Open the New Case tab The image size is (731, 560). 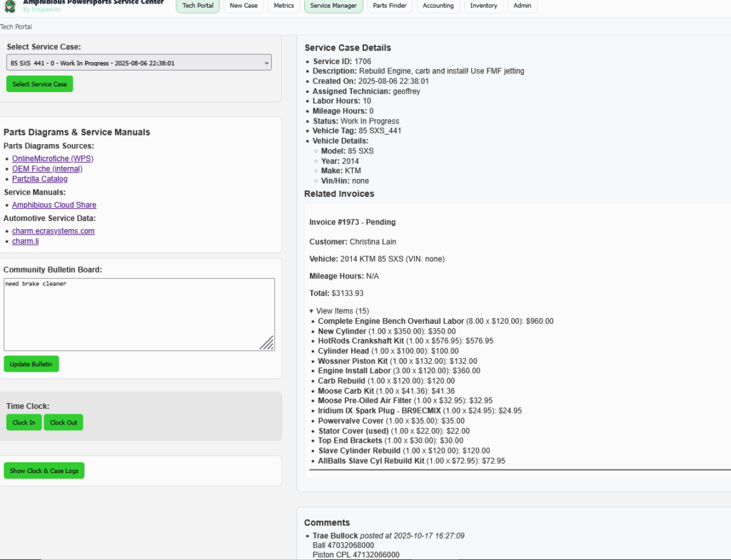point(243,6)
